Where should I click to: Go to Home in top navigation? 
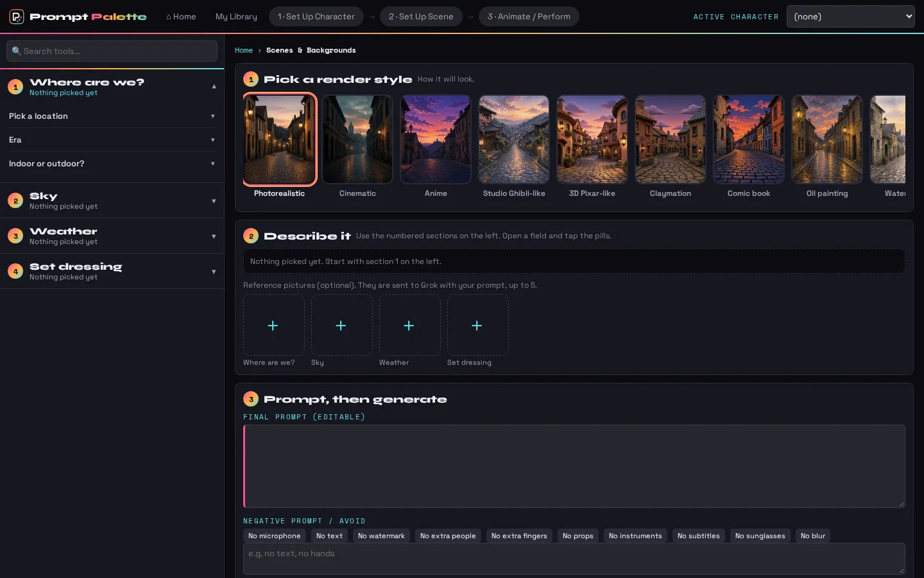click(x=181, y=17)
